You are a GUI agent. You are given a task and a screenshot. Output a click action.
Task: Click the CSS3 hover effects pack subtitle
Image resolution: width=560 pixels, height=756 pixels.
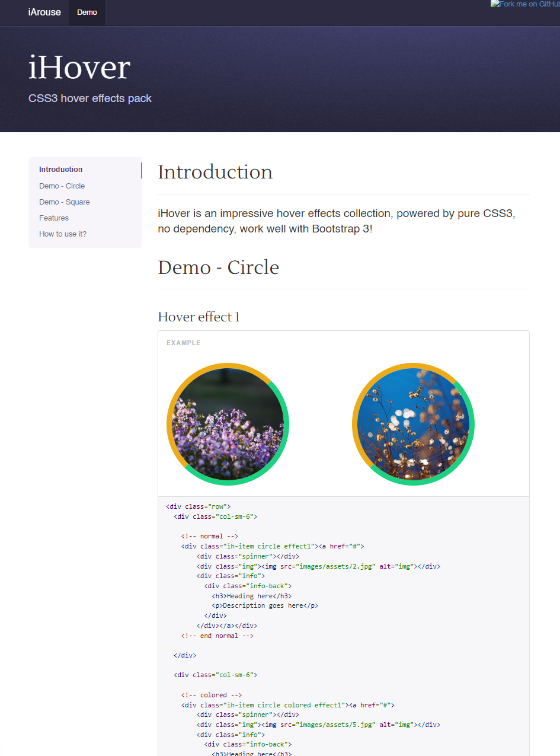pyautogui.click(x=90, y=98)
